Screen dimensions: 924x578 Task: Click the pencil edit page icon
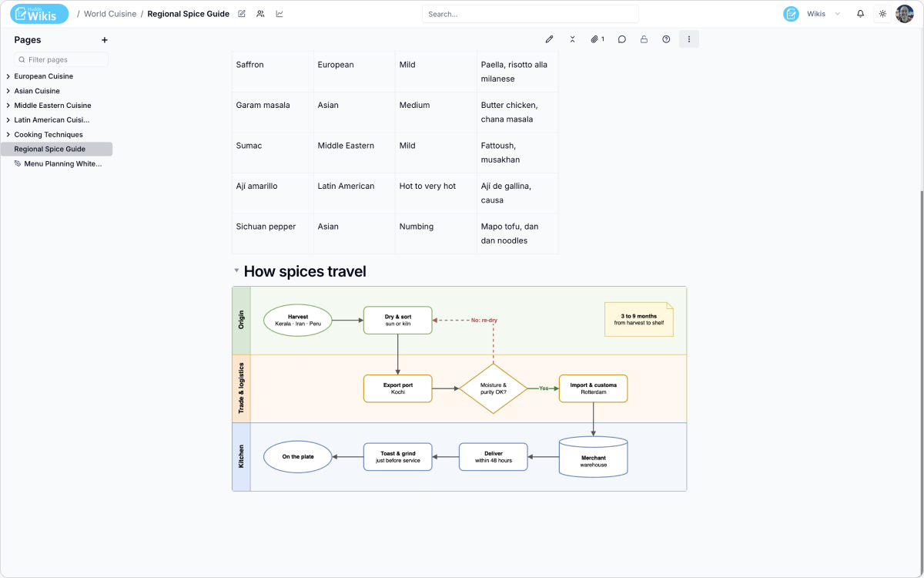point(549,39)
